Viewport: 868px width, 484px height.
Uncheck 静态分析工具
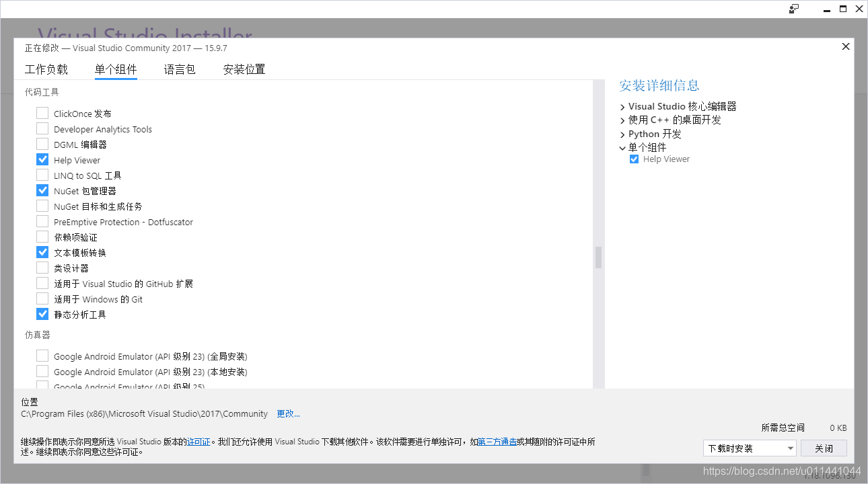click(x=42, y=314)
